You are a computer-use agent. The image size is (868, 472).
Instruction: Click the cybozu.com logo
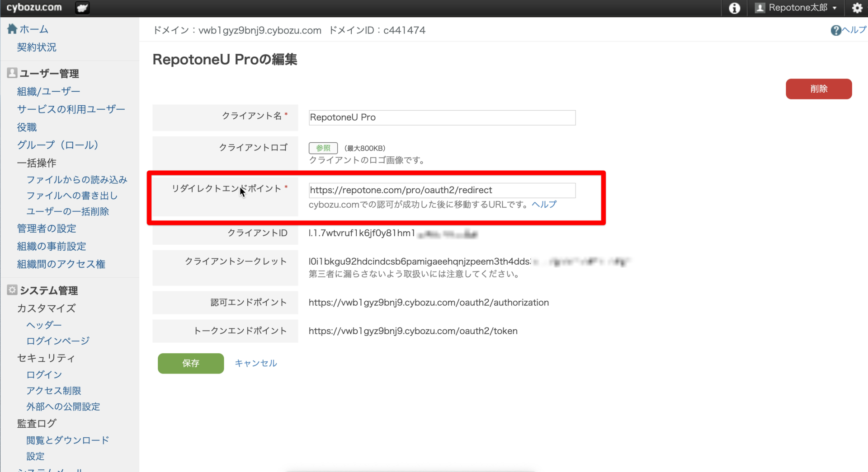click(34, 8)
